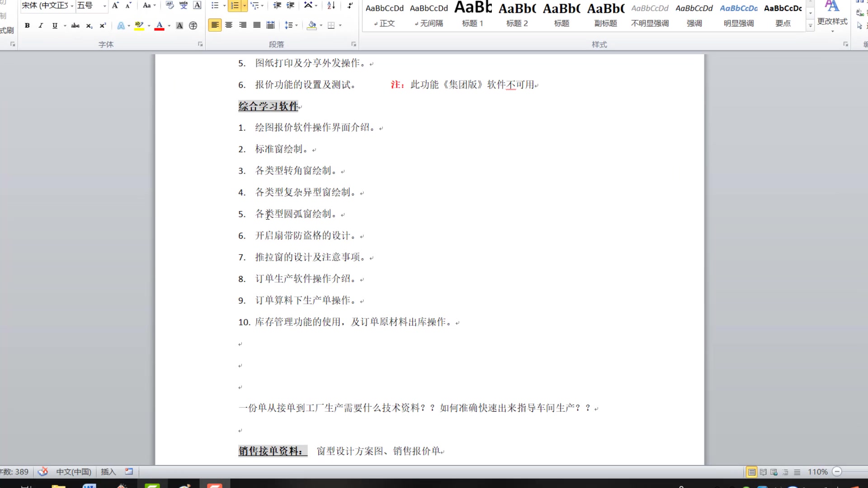Click zoom out minus button
The height and width of the screenshot is (488, 868).
[x=837, y=472]
